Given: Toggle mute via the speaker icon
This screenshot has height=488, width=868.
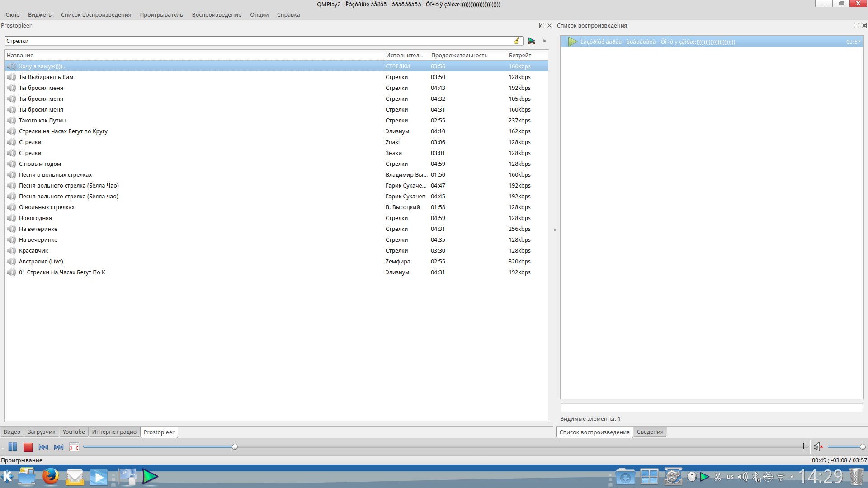Looking at the screenshot, I should tap(818, 447).
